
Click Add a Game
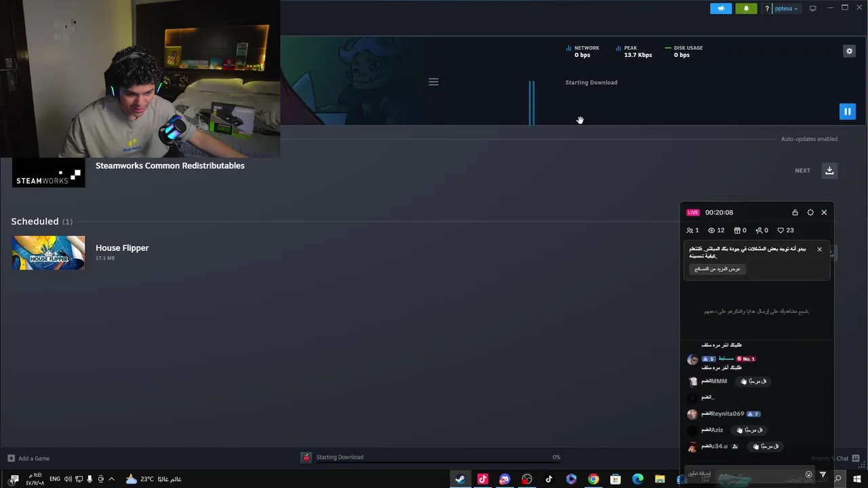(28, 458)
